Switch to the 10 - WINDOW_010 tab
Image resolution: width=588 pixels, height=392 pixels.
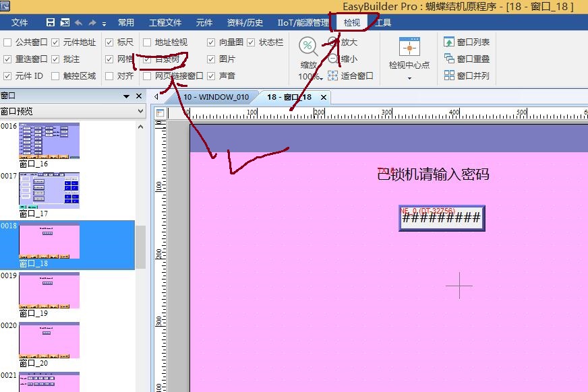[216, 97]
